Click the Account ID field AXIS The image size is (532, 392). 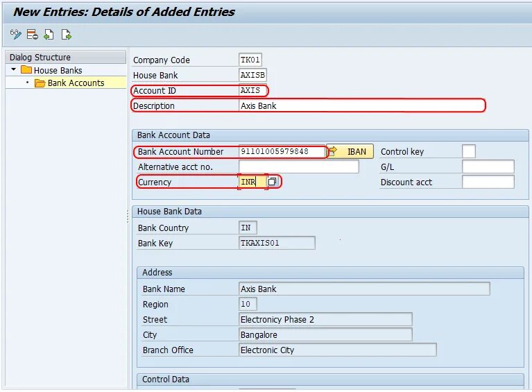coord(252,90)
